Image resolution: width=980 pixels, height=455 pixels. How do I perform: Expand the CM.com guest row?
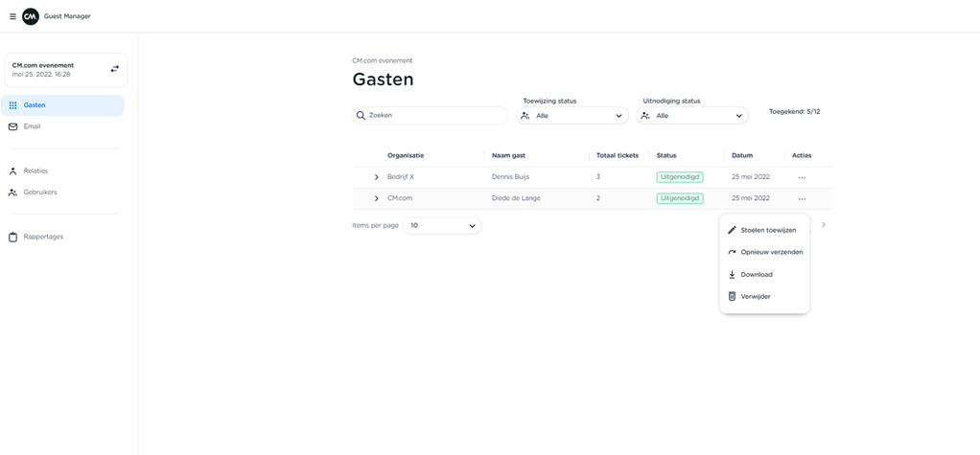(x=376, y=198)
